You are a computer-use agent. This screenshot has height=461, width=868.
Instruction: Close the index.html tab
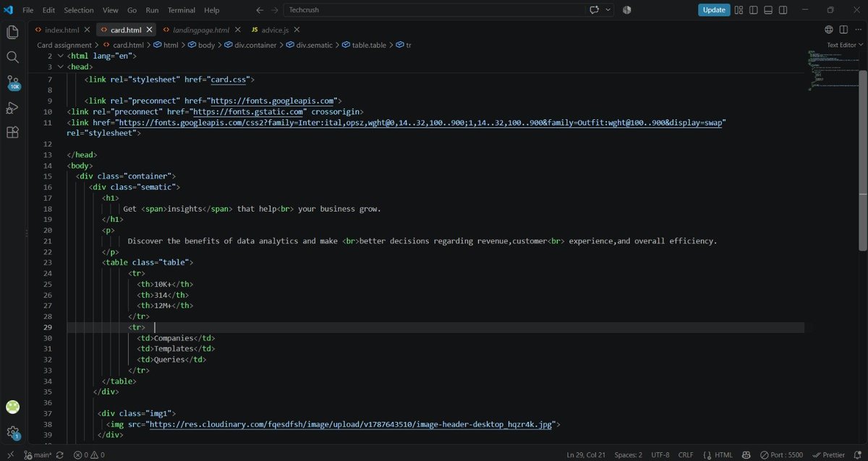87,30
